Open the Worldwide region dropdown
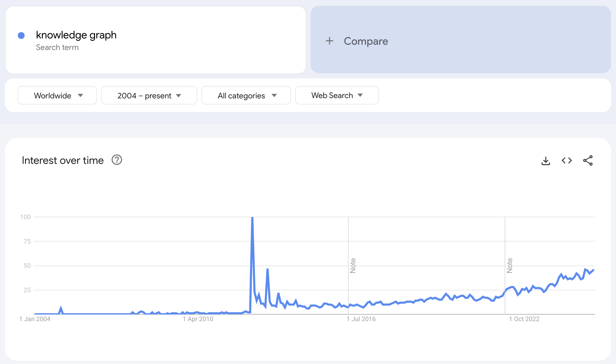Image resolution: width=616 pixels, height=364 pixels. click(x=57, y=95)
